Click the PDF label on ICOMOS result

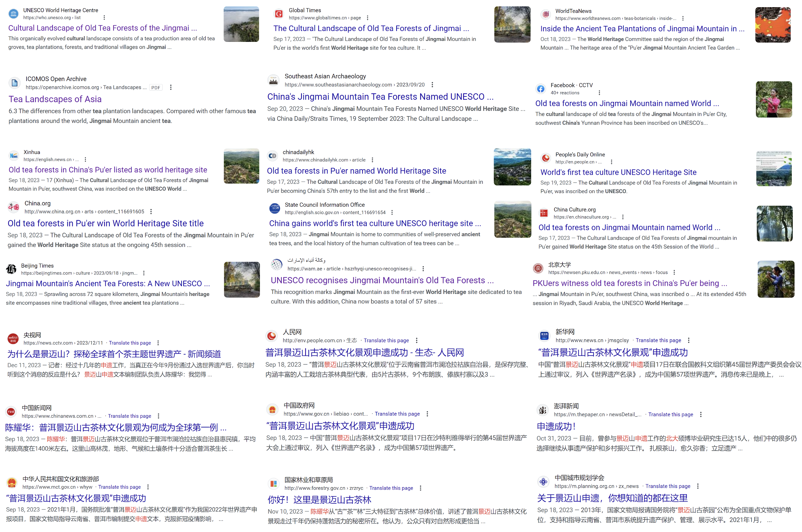156,88
